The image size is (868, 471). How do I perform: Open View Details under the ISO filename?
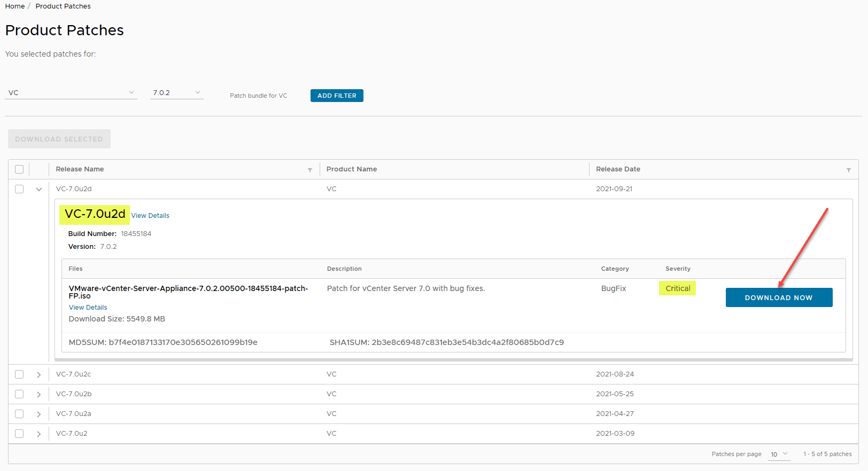(x=88, y=308)
